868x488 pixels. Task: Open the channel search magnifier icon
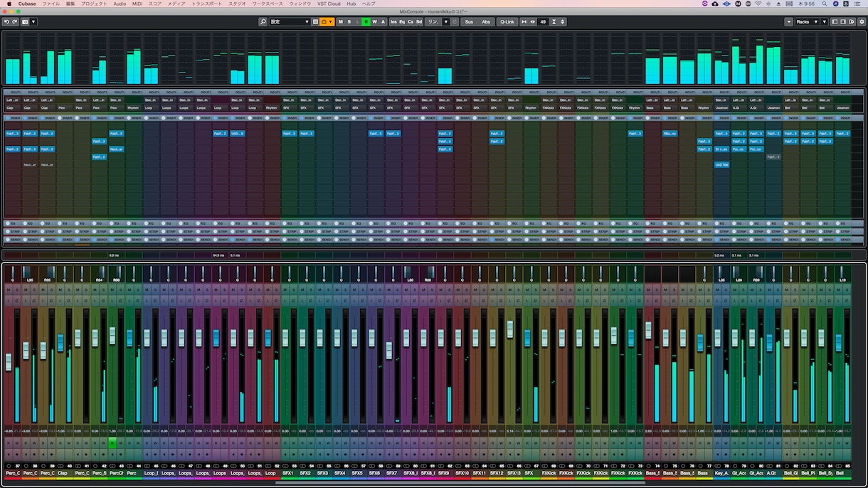(x=263, y=22)
